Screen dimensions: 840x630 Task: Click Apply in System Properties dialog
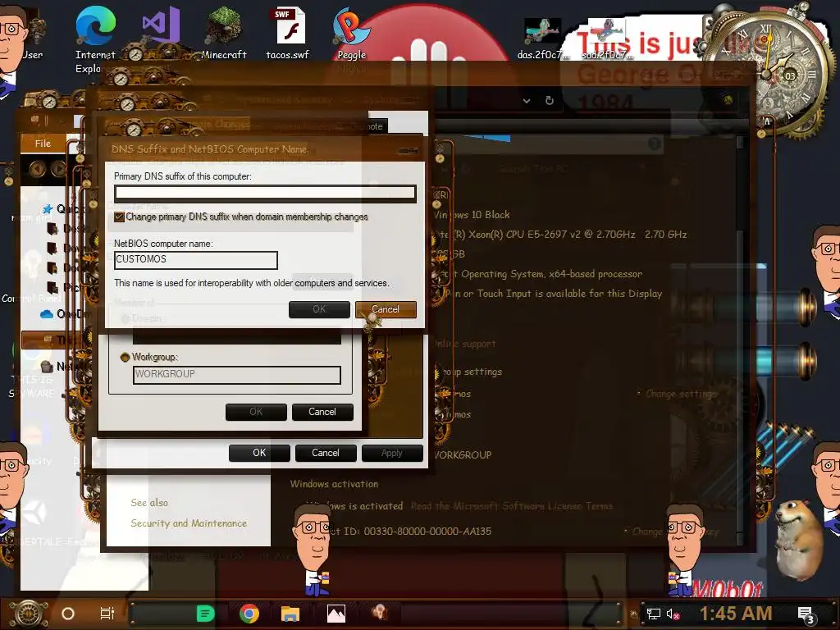pos(392,453)
